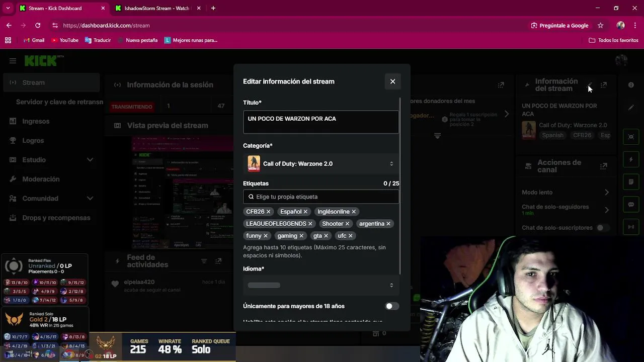Image resolution: width=644 pixels, height=362 pixels.
Task: Remove the Shooter tag
Action: point(347,224)
